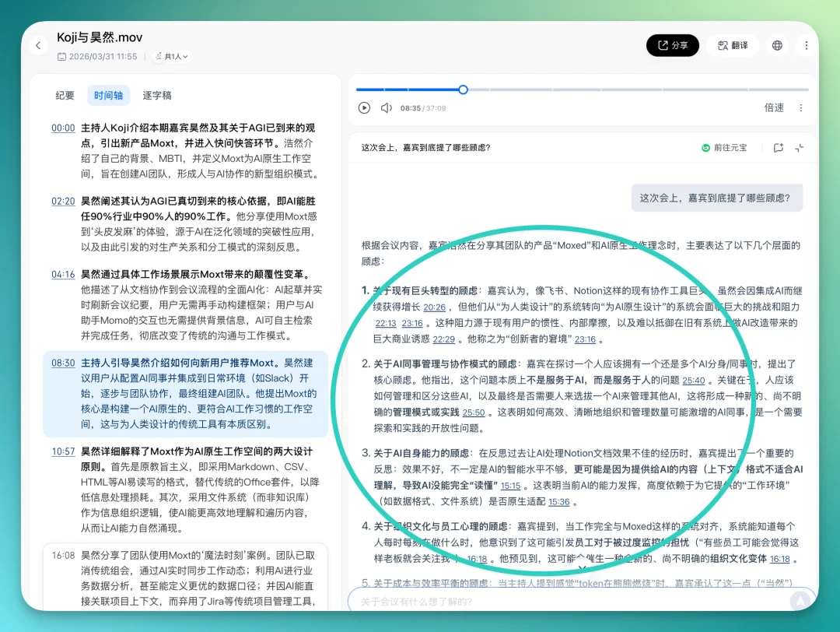The width and height of the screenshot is (840, 632).
Task: Open the 倍速 playback speed selector
Action: pyautogui.click(x=775, y=108)
